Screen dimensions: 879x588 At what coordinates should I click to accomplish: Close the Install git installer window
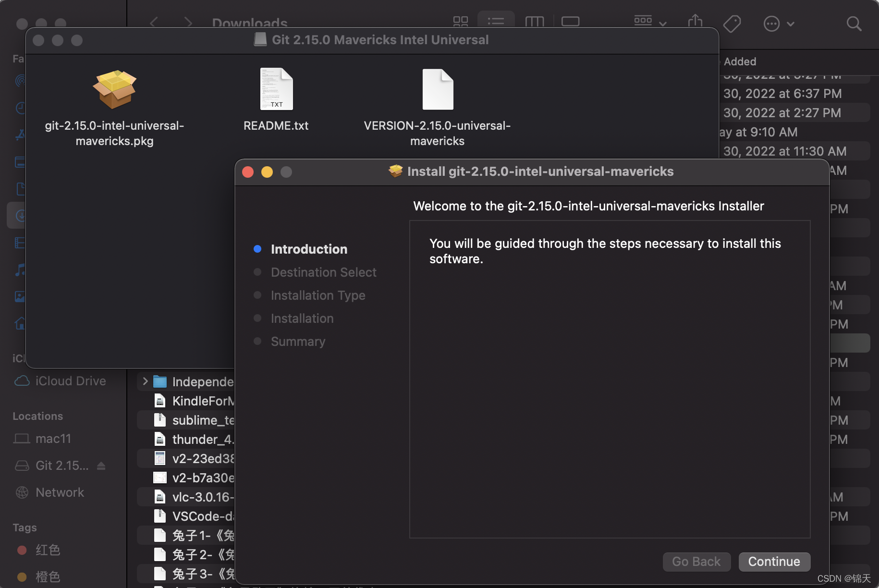(248, 172)
